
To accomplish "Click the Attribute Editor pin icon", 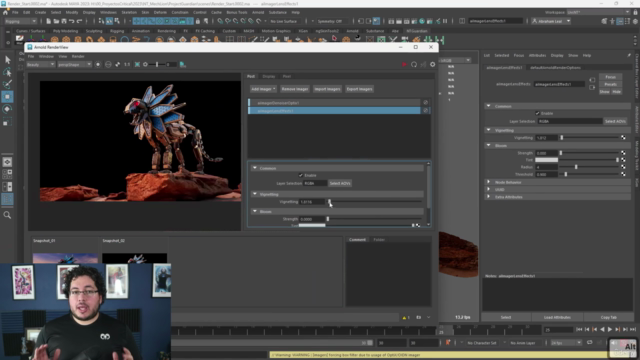I will pos(629,55).
